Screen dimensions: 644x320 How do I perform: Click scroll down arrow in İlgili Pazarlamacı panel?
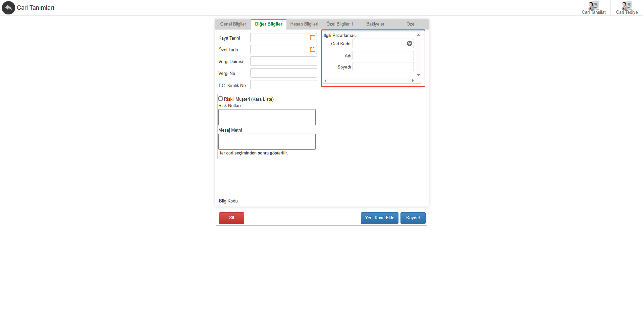[x=418, y=75]
